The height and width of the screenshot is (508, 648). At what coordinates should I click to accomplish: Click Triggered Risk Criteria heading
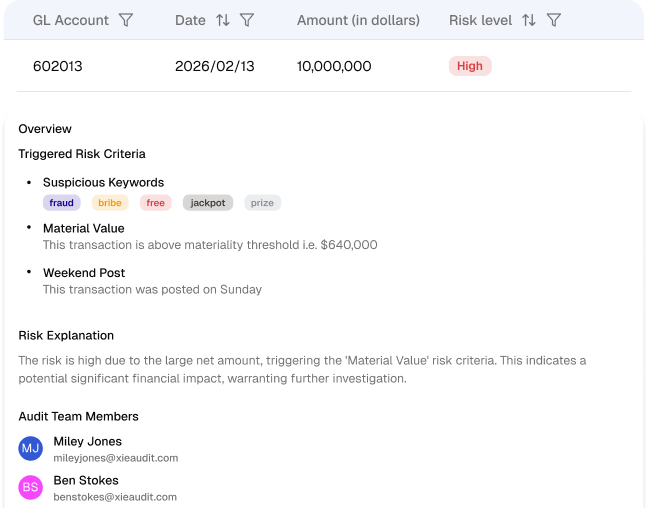[x=82, y=154]
